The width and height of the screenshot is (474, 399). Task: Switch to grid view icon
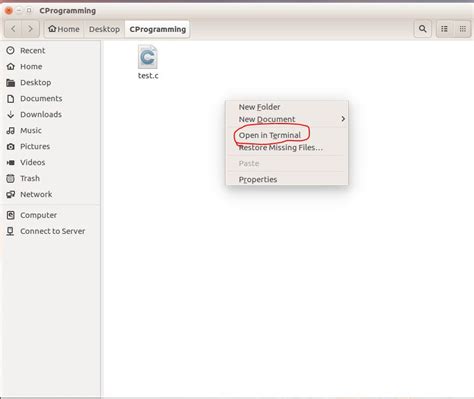coord(462,29)
